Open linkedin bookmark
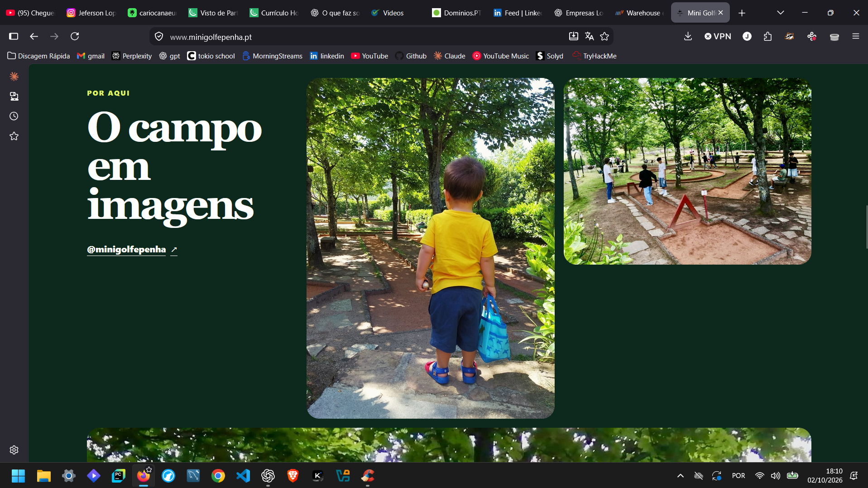868x488 pixels. point(327,56)
